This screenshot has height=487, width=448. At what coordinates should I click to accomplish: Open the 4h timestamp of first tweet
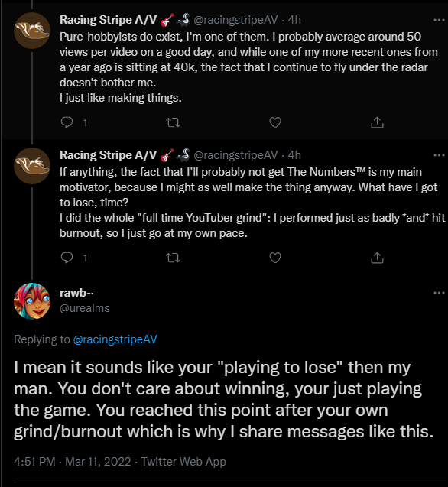(x=294, y=20)
